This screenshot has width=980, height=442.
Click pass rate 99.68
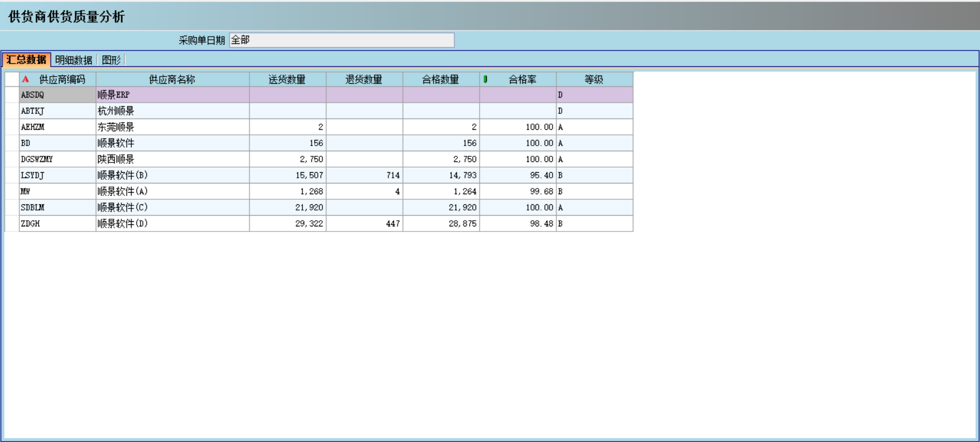pyautogui.click(x=518, y=192)
